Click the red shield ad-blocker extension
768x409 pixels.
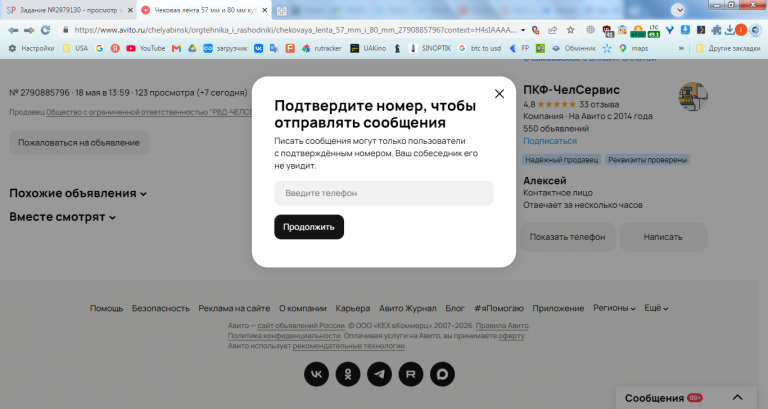click(x=608, y=31)
